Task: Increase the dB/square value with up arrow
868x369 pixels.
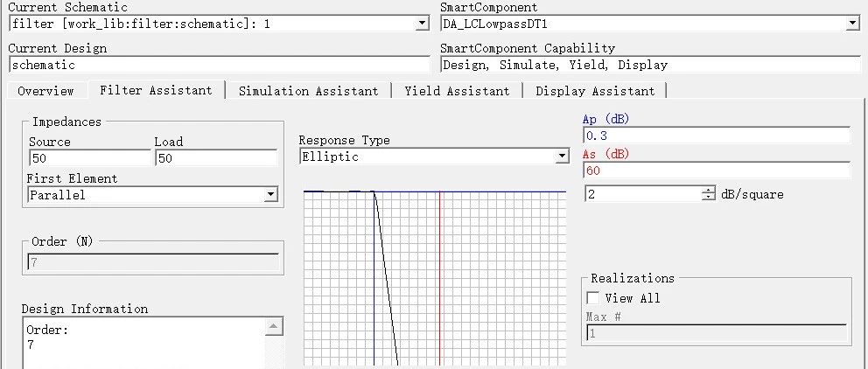Action: tap(709, 191)
